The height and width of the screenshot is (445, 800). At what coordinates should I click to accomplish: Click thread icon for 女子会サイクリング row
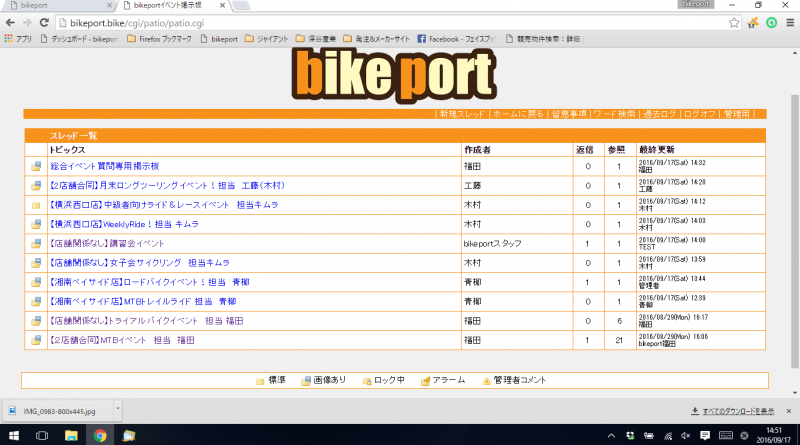36,263
